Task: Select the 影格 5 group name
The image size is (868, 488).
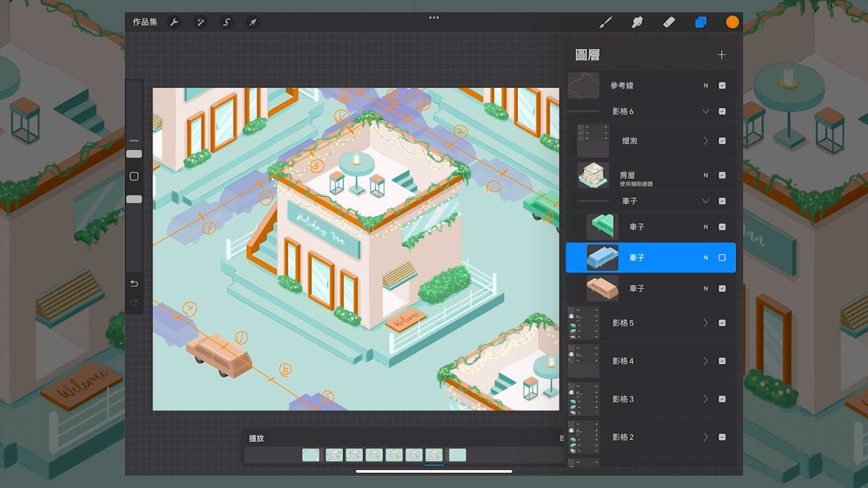Action: [x=623, y=323]
